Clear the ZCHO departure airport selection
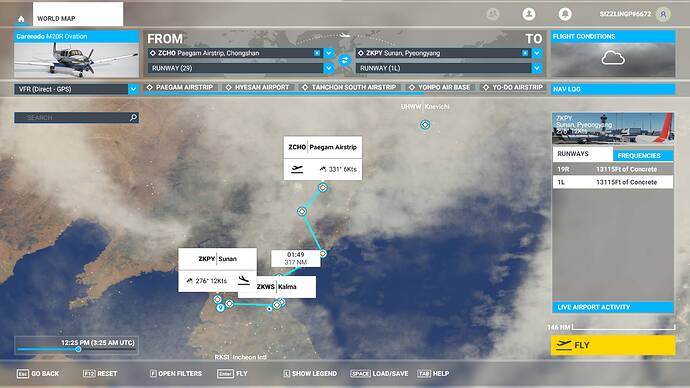The width and height of the screenshot is (690, 388). (317, 53)
